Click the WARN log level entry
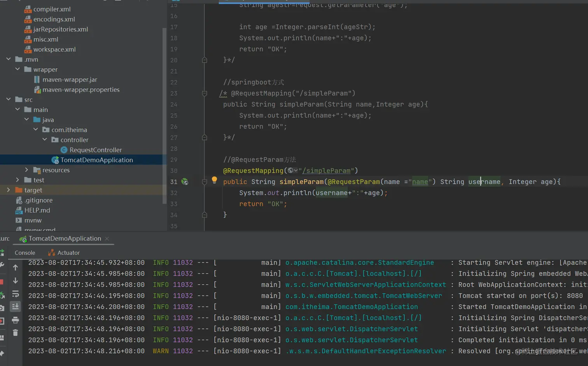 (x=161, y=351)
